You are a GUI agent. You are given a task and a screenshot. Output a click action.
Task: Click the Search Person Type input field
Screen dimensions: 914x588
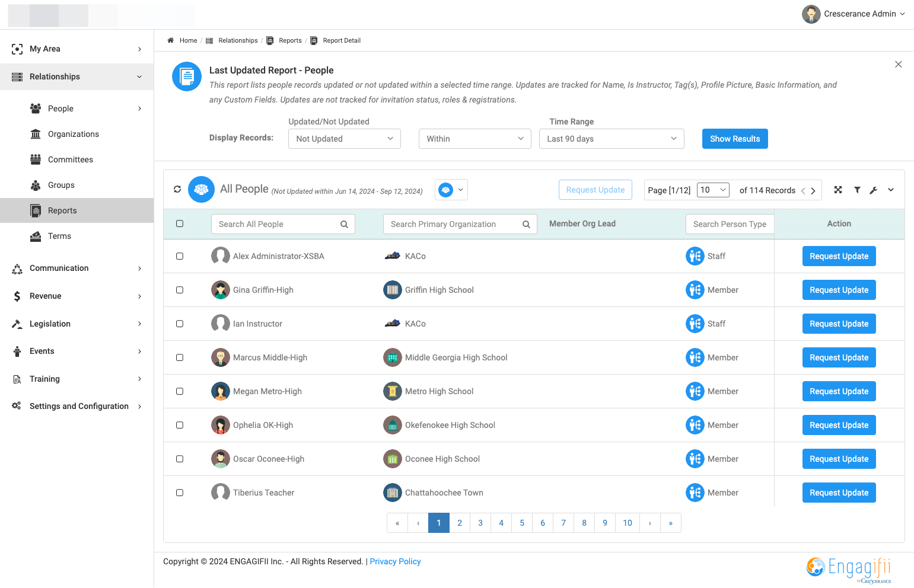[730, 224]
